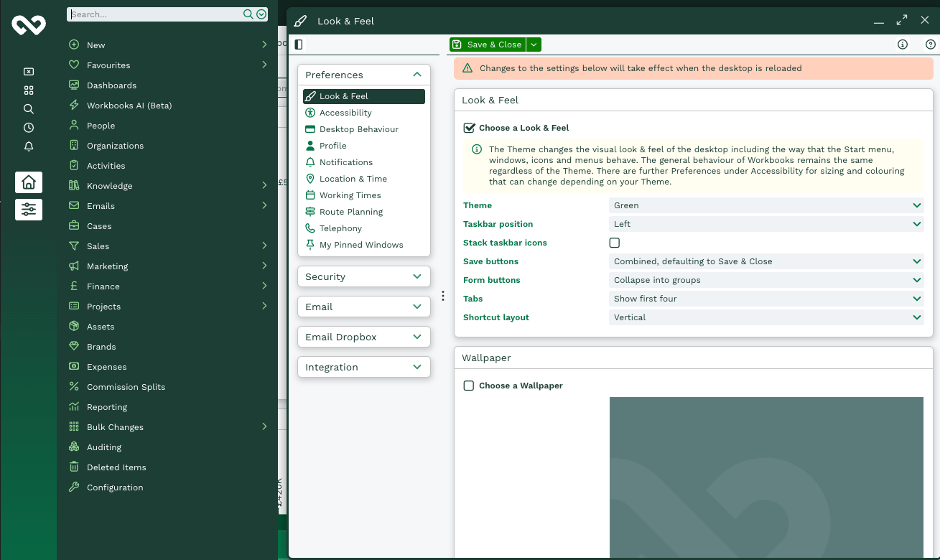Open the home desktop icon in taskbar
940x560 pixels.
[x=29, y=182]
